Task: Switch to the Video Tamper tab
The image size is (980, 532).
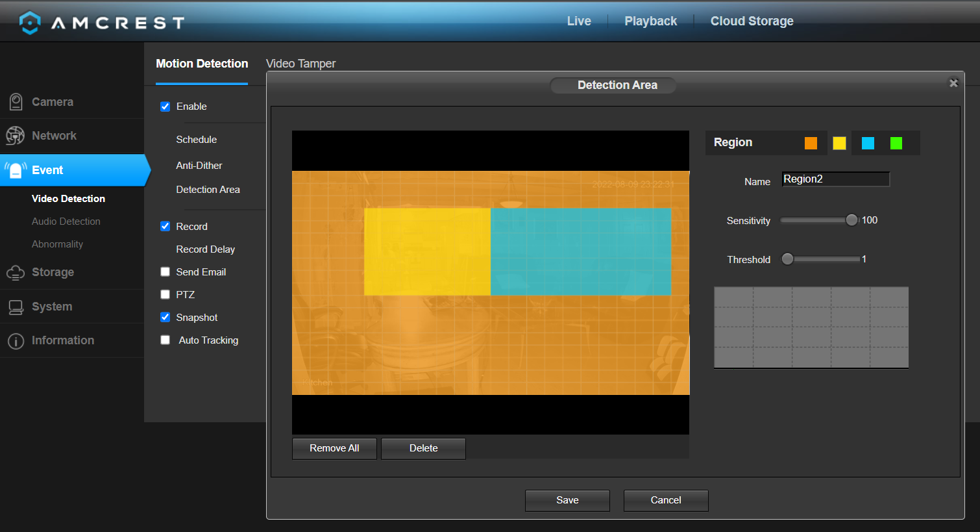Action: tap(300, 64)
